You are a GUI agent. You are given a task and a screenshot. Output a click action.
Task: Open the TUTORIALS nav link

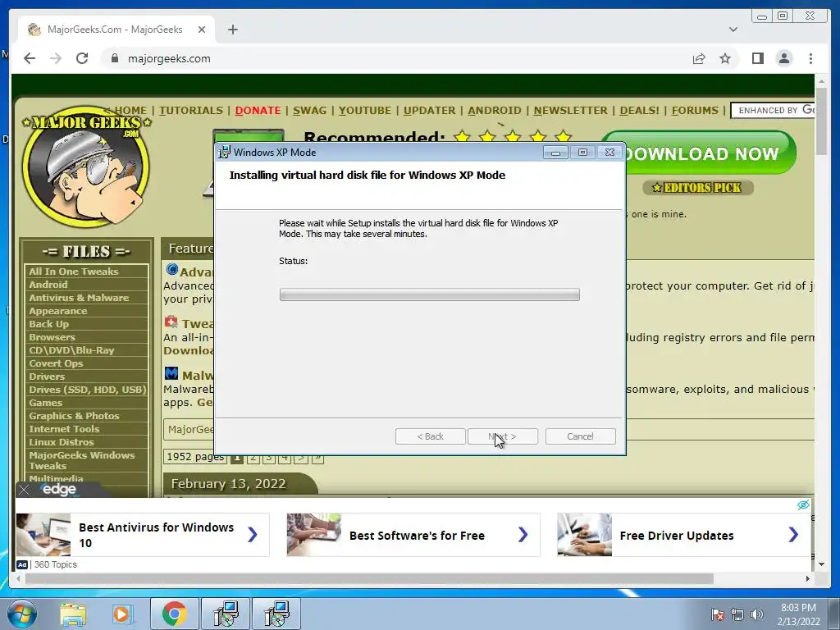pyautogui.click(x=190, y=111)
